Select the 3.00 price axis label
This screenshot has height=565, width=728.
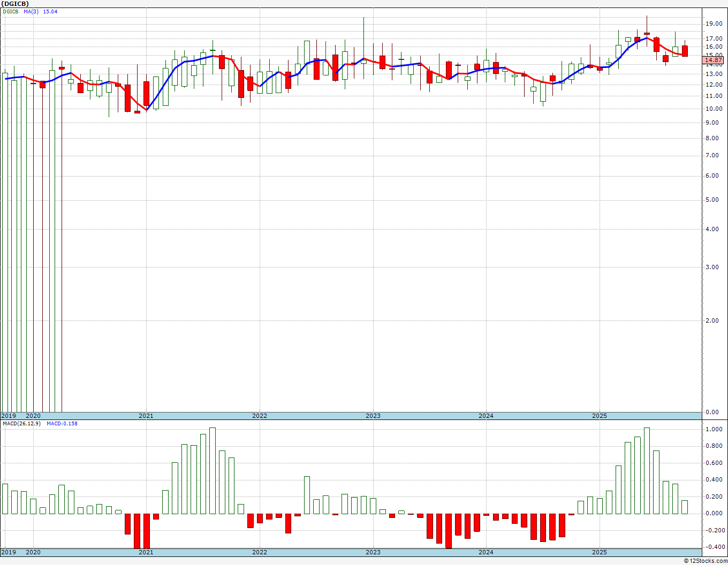coord(712,268)
